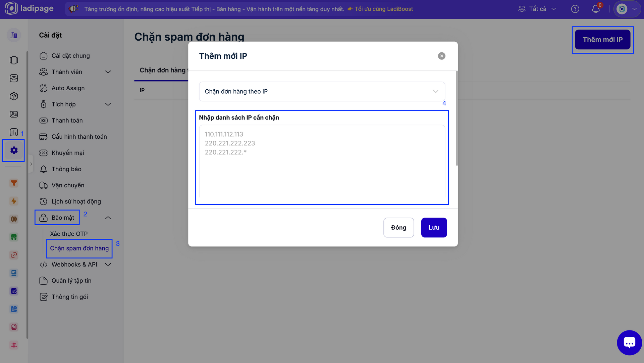Open Lịch sử hoạt động settings page
This screenshot has height=363, width=644.
pos(76,201)
